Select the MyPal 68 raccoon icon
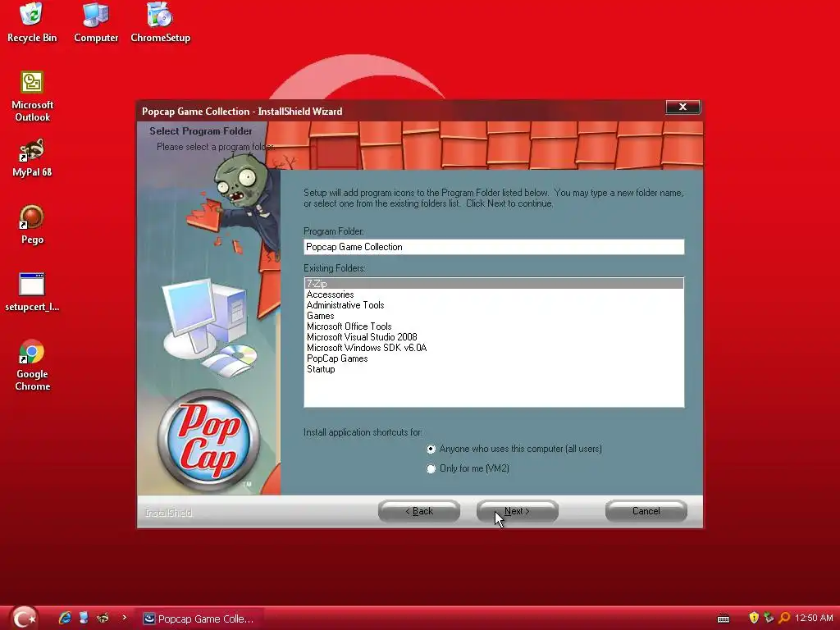The width and height of the screenshot is (840, 630). point(32,158)
